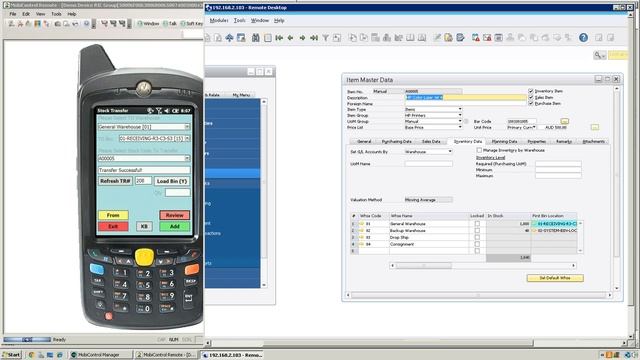Click the Description field in Item Master Data
The width and height of the screenshot is (640, 360).
click(x=465, y=98)
